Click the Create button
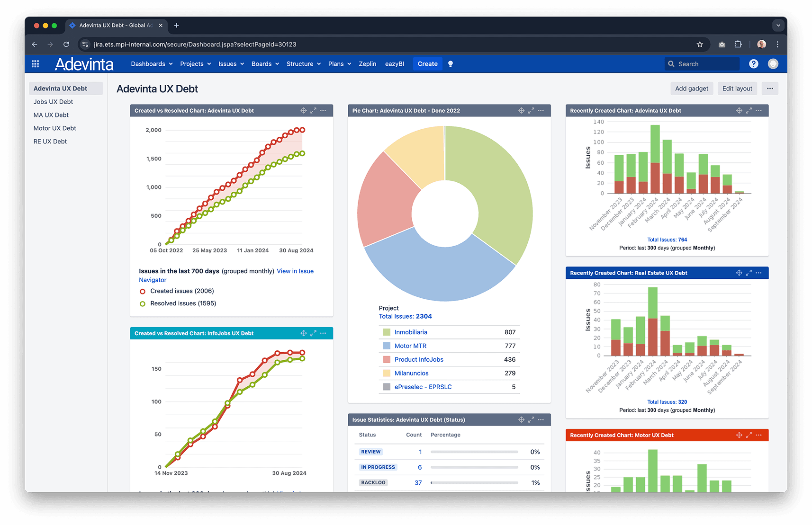Image resolution: width=812 pixels, height=525 pixels. (x=427, y=64)
